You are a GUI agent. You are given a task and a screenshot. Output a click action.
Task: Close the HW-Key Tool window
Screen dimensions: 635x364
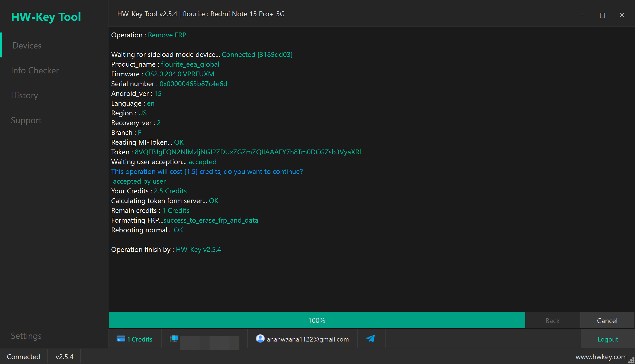pyautogui.click(x=622, y=15)
